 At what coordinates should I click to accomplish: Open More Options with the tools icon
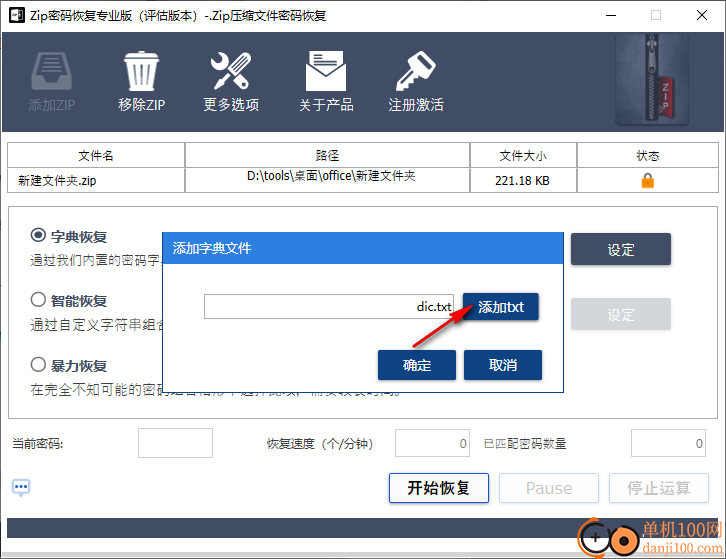[x=231, y=71]
